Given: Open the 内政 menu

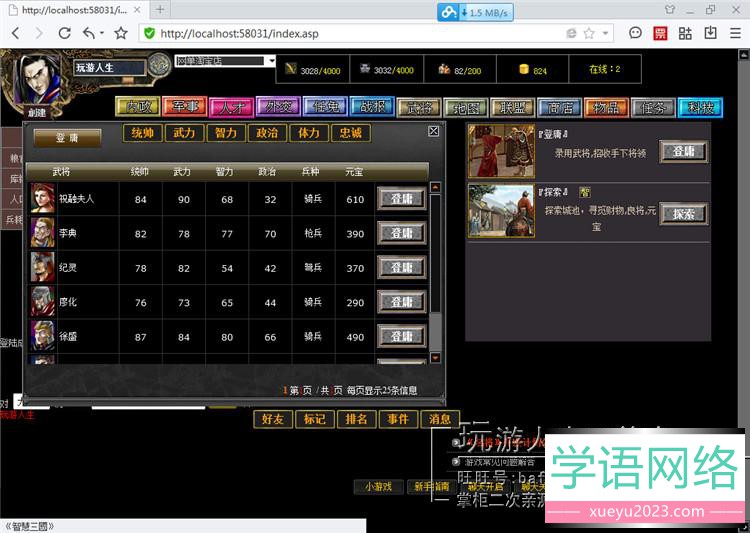Looking at the screenshot, I should [x=135, y=107].
